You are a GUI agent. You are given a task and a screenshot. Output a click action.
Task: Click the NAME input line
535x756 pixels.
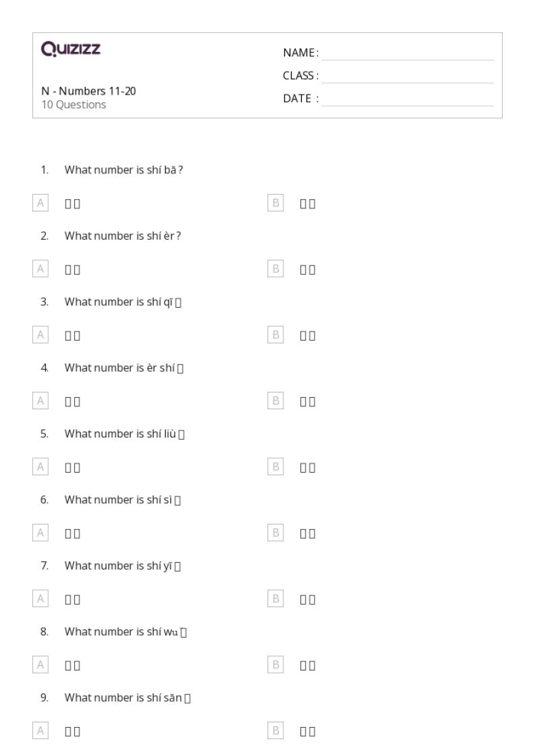tap(407, 53)
